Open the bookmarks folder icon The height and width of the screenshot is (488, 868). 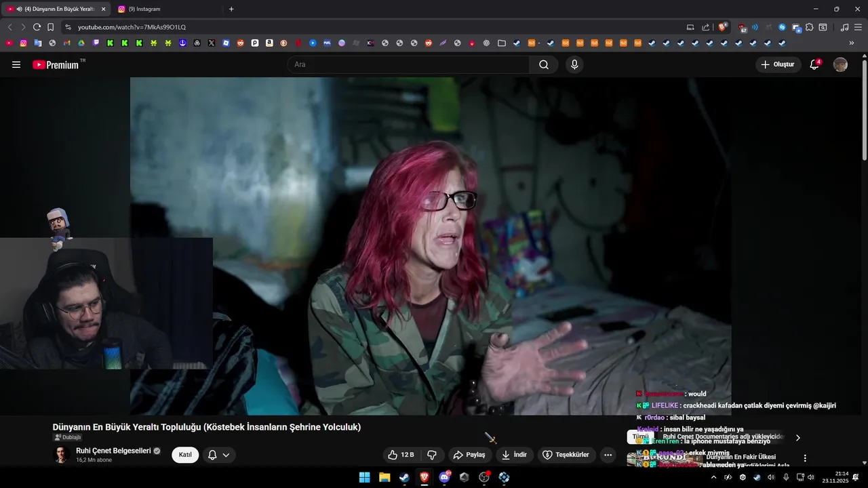click(x=501, y=43)
